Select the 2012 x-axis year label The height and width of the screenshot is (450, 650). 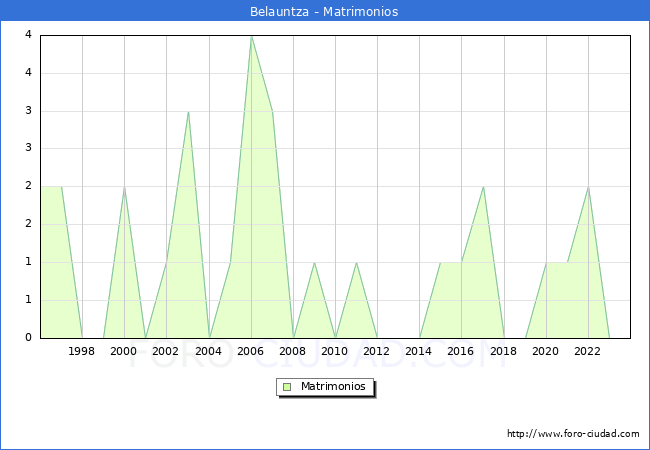tap(377, 351)
